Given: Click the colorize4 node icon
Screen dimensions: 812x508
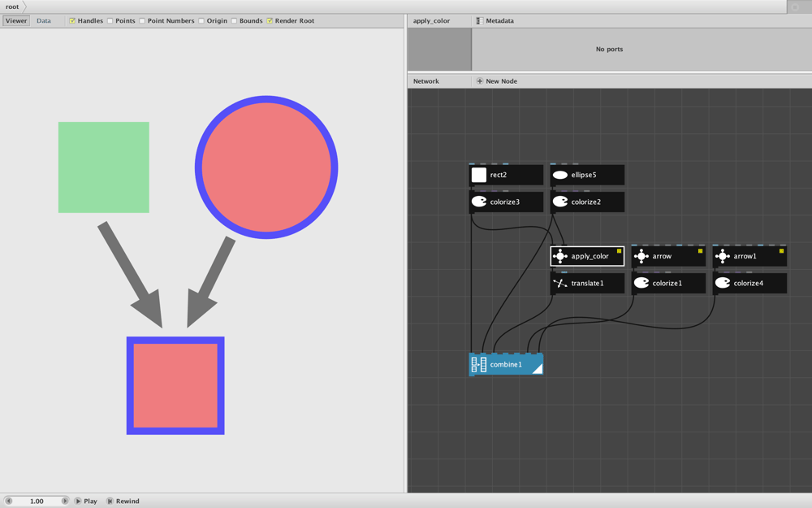Looking at the screenshot, I should (x=723, y=283).
